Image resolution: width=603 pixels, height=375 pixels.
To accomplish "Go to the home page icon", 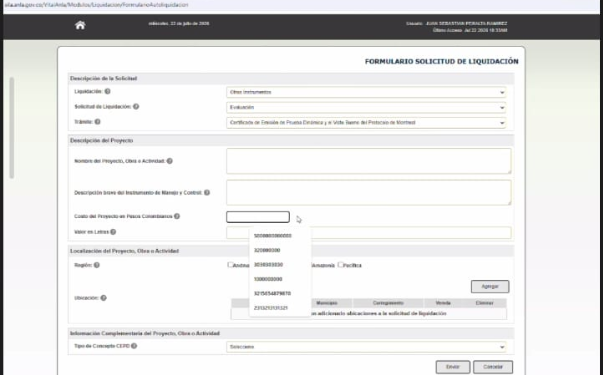I will 80,25.
